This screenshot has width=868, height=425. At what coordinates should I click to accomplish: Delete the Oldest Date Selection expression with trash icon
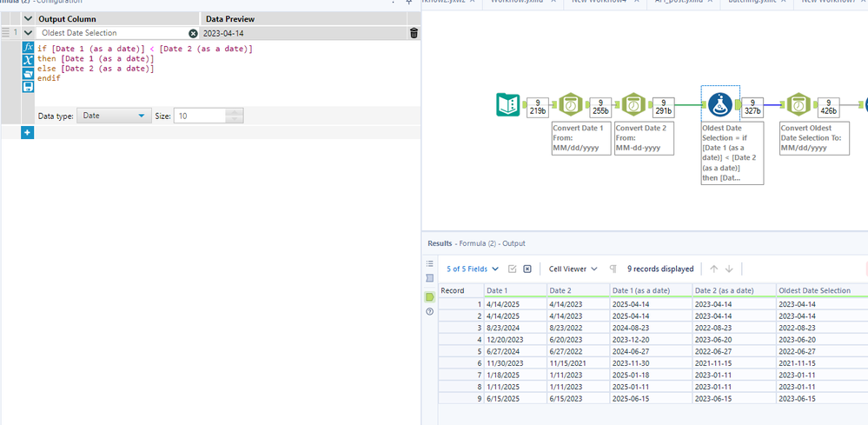[x=414, y=33]
